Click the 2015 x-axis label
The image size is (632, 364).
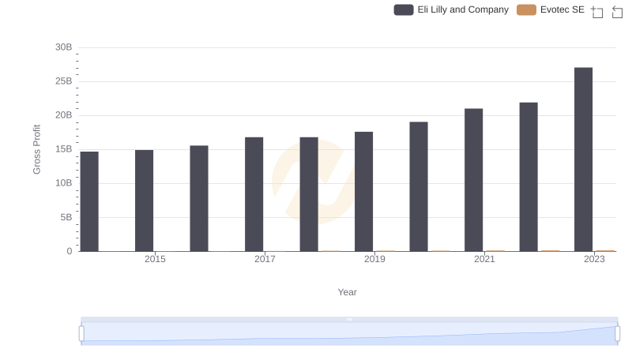(x=155, y=259)
